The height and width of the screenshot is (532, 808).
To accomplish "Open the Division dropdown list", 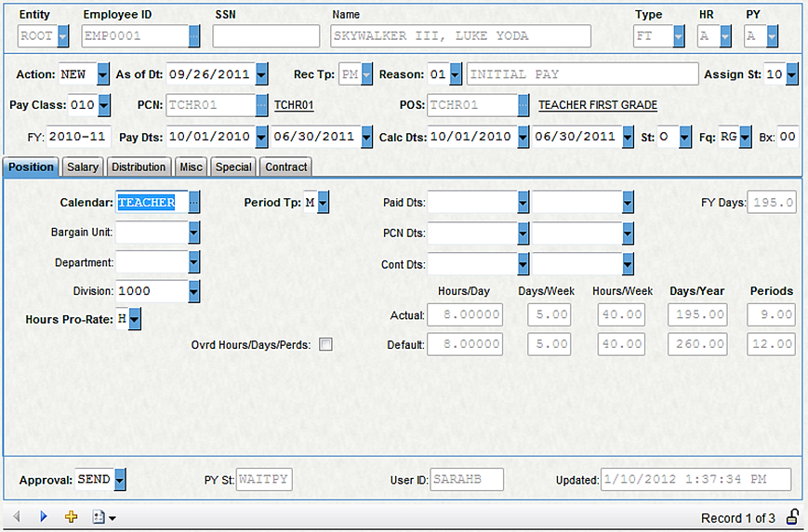I will tap(194, 291).
